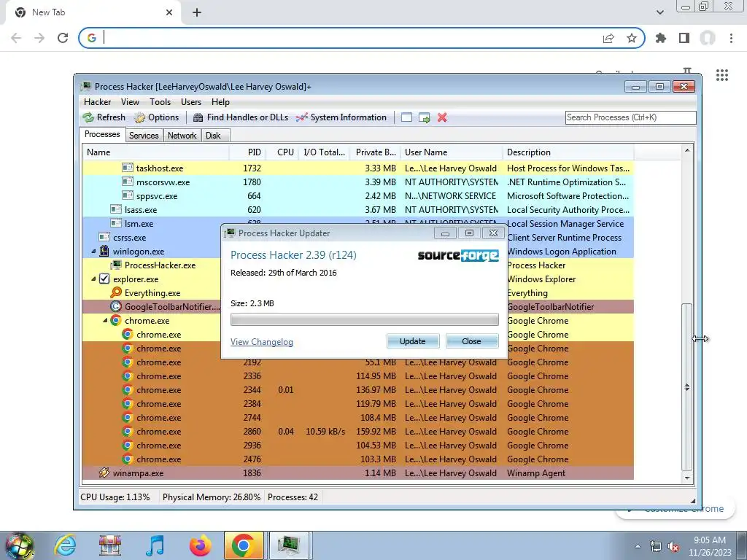Open Firefox from the taskbar
The image size is (747, 560).
coord(200,545)
